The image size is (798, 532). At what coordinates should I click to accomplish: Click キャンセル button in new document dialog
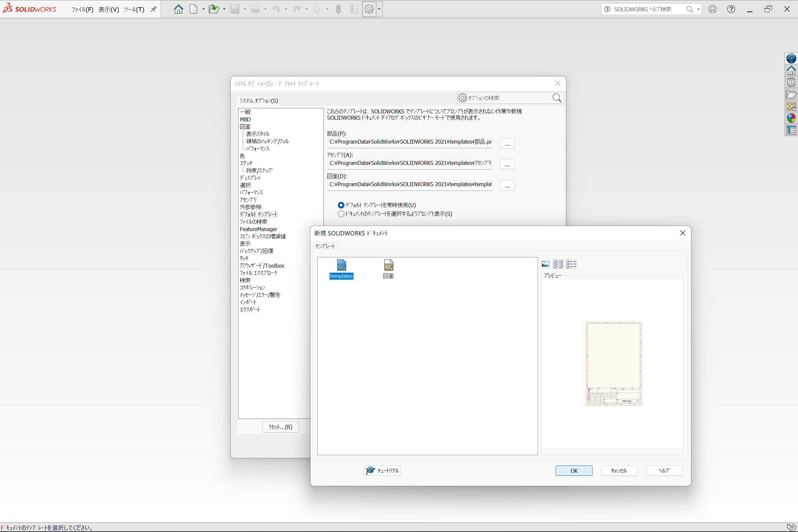(x=619, y=470)
